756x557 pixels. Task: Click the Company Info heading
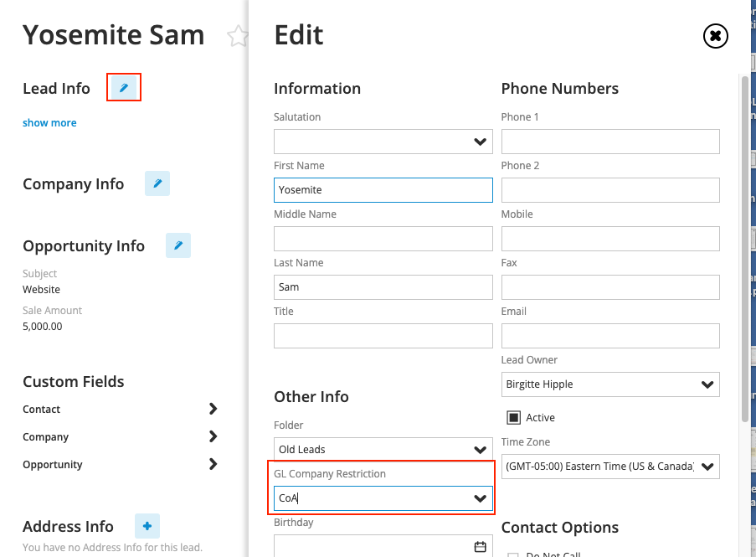[x=74, y=183]
